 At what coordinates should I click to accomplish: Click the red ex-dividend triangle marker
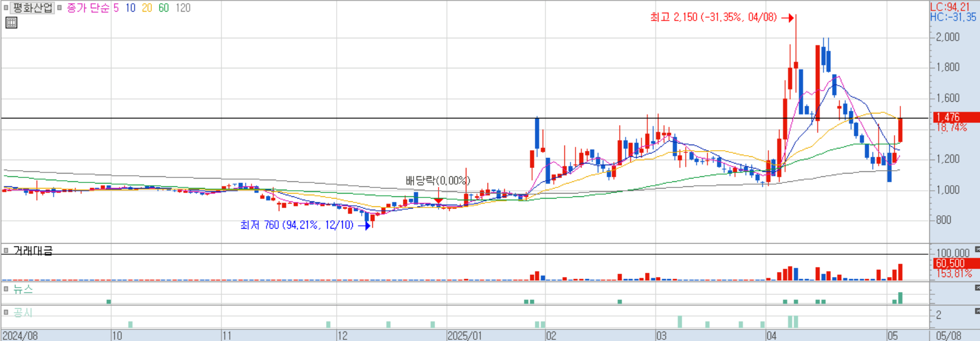pos(439,200)
